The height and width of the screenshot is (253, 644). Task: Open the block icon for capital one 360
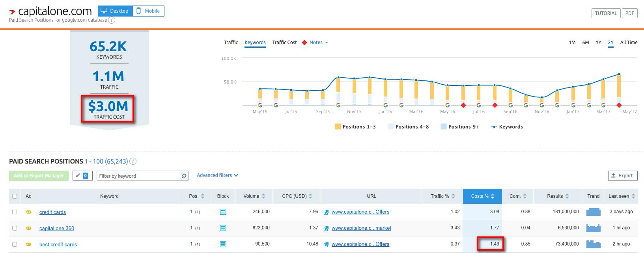pyautogui.click(x=223, y=228)
